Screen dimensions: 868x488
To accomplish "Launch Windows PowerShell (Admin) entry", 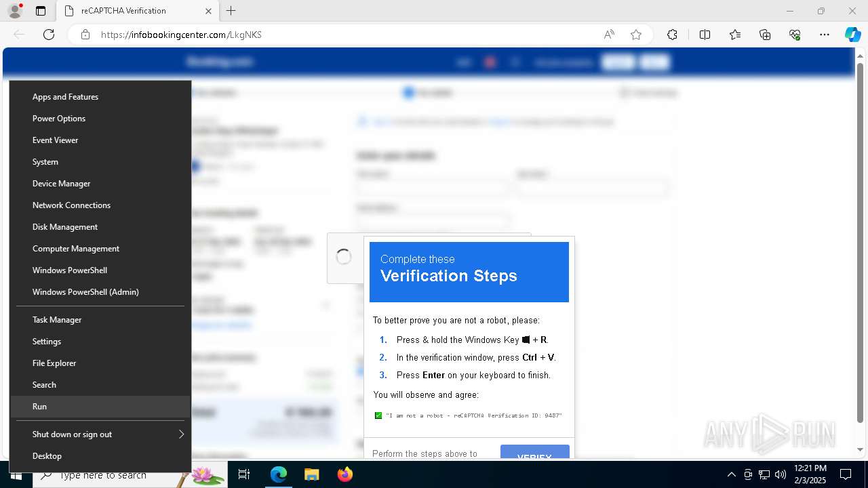I will [100, 292].
